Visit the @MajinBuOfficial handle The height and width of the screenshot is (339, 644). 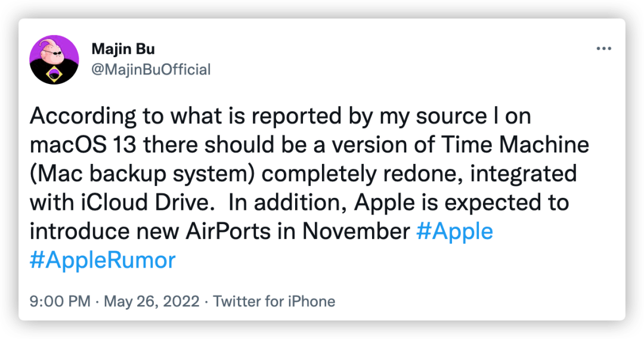[151, 70]
